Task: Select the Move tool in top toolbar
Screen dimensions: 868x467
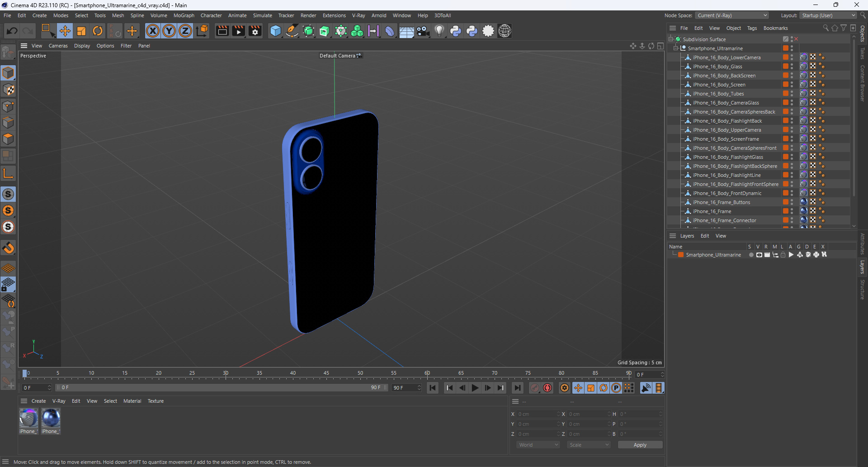Action: pyautogui.click(x=65, y=31)
